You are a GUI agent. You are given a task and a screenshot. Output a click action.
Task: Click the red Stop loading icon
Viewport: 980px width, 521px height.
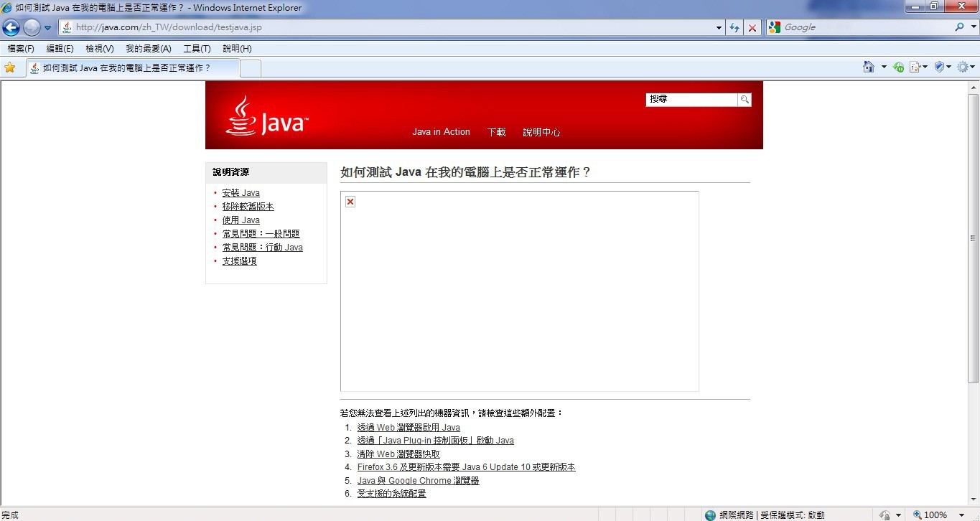752,28
